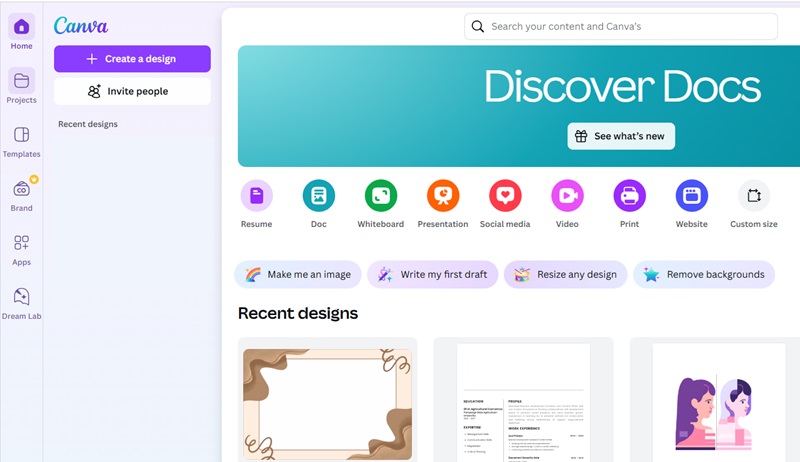Open the Home sidebar icon

tap(21, 27)
